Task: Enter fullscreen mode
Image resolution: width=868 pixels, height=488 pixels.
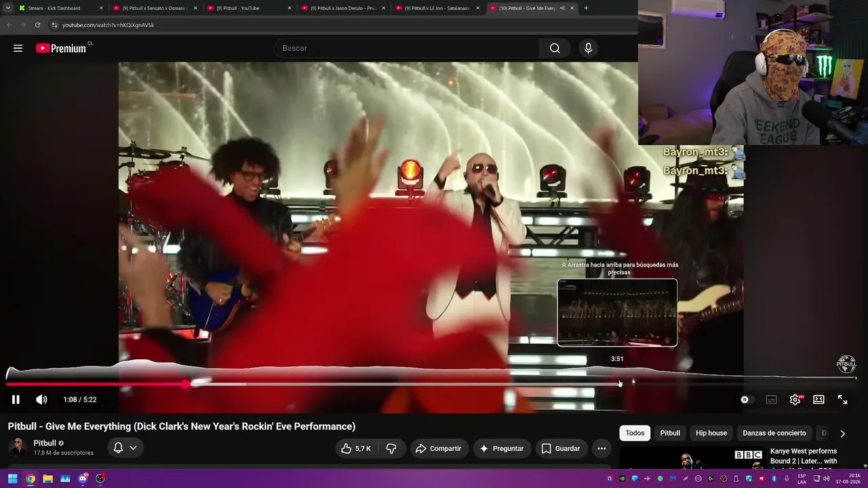Action: (842, 400)
